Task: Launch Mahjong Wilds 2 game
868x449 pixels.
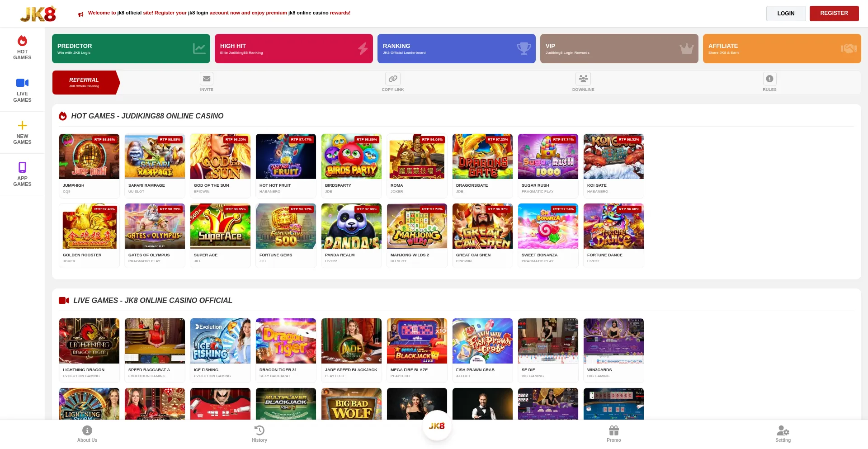Action: (x=417, y=226)
